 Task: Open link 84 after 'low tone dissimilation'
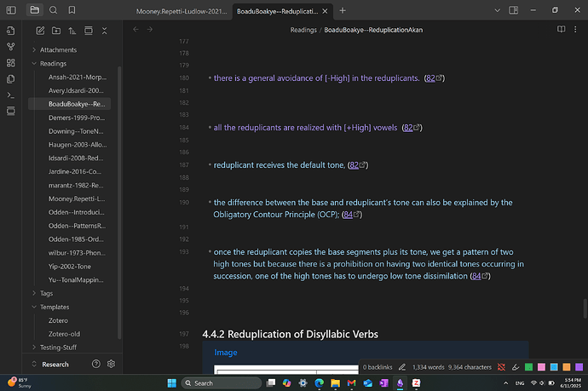[x=480, y=276]
